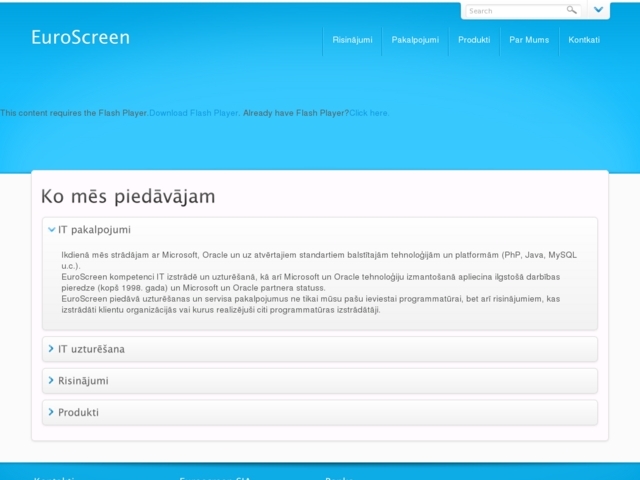
Task: Expand the Produkti accordion chevron
Action: [51, 412]
